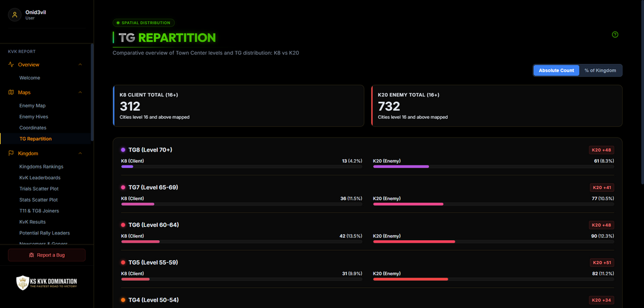Click the K20 Enemy TG6 progress bar

(x=493, y=241)
